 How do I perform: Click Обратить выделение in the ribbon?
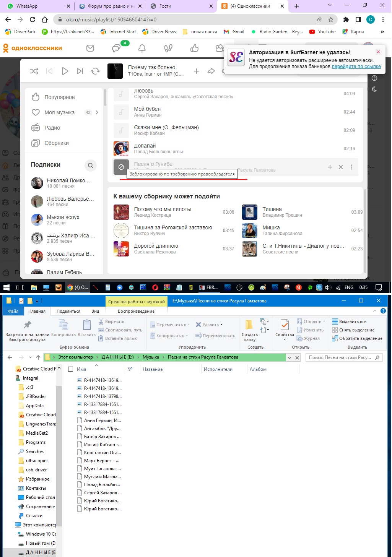point(357,338)
